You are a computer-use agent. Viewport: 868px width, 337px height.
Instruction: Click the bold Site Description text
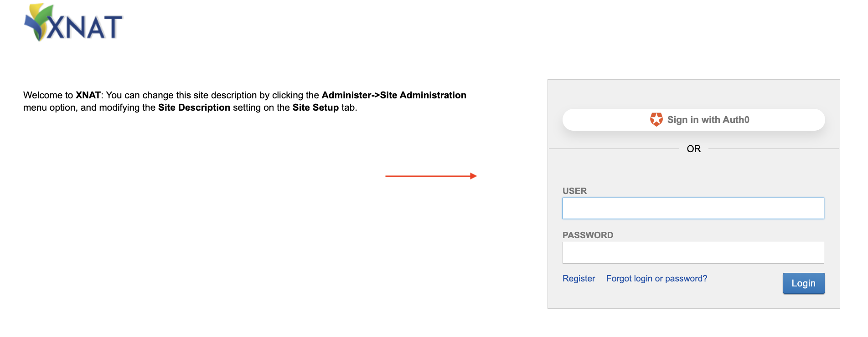tap(194, 107)
